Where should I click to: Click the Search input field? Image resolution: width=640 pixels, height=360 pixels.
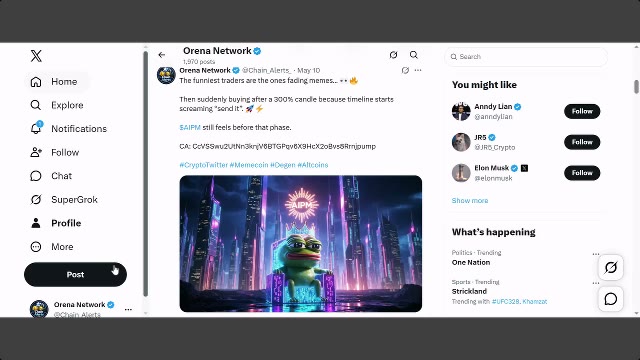[x=526, y=57]
